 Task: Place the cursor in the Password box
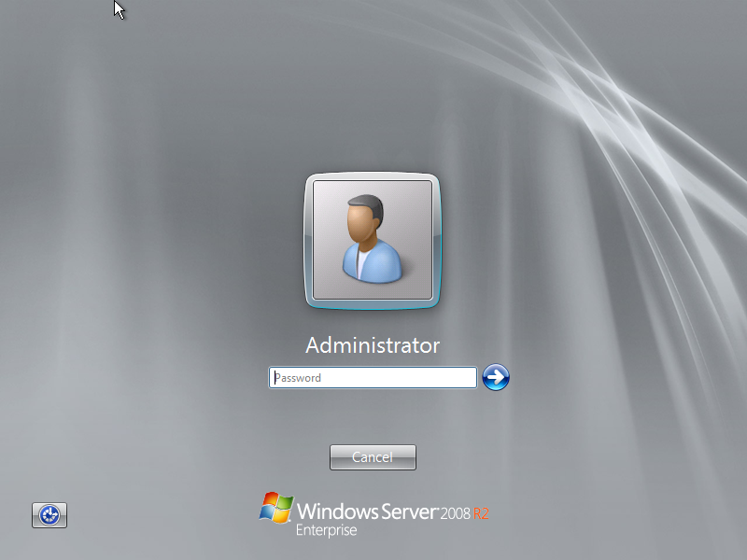[x=373, y=378]
